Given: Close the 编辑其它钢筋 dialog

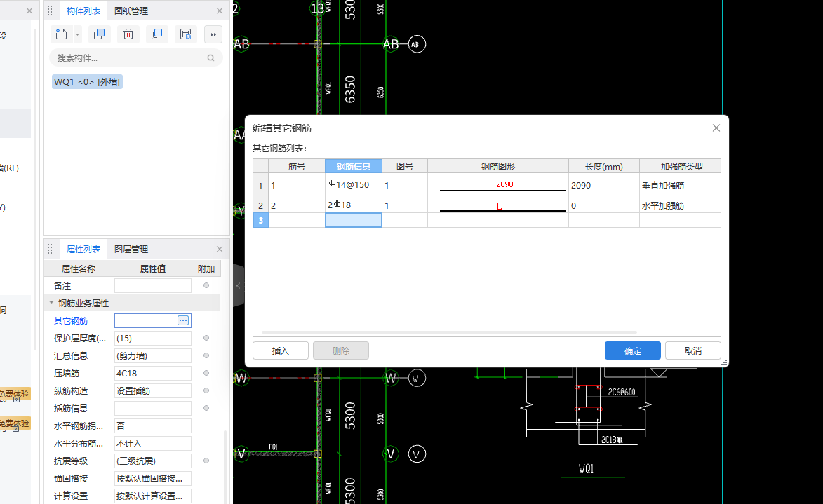Looking at the screenshot, I should pyautogui.click(x=716, y=128).
